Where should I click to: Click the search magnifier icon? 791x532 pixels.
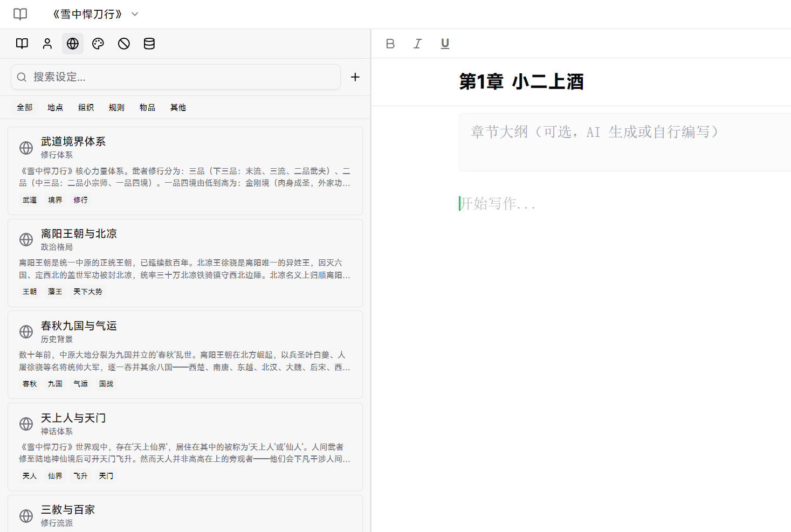point(22,77)
